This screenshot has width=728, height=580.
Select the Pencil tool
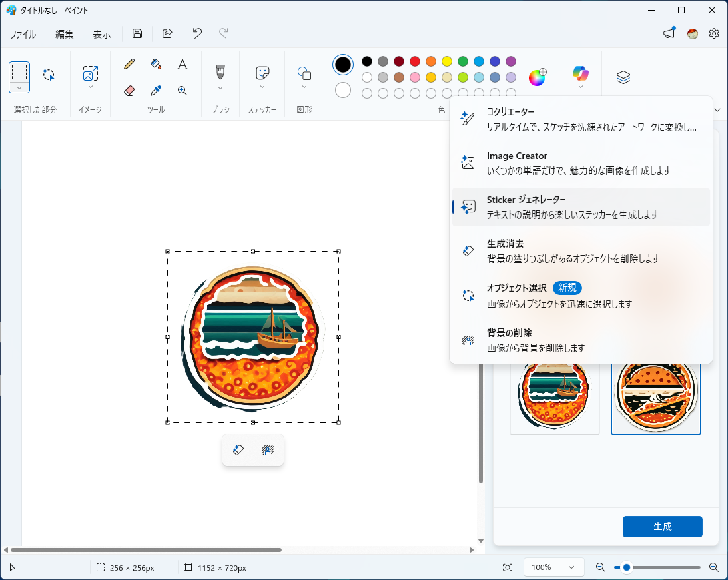[129, 64]
